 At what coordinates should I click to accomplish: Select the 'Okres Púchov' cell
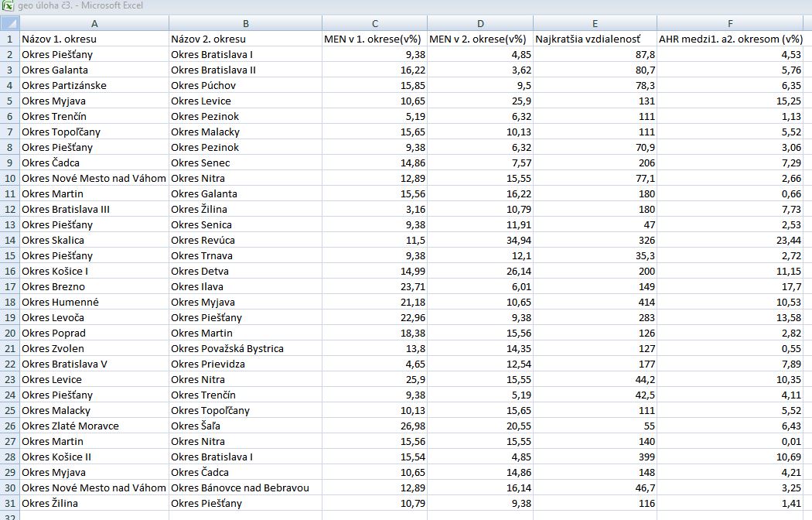(x=245, y=85)
